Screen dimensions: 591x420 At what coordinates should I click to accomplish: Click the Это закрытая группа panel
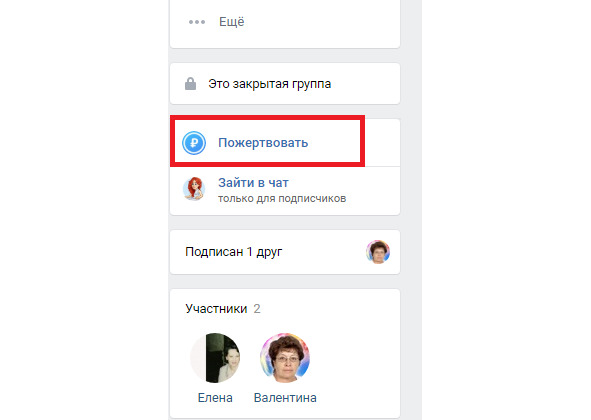coord(285,84)
